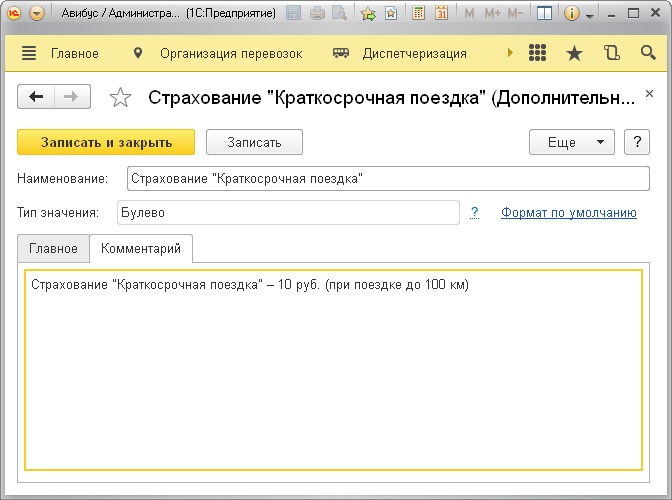
Task: Go back with the left arrow button
Action: (37, 97)
